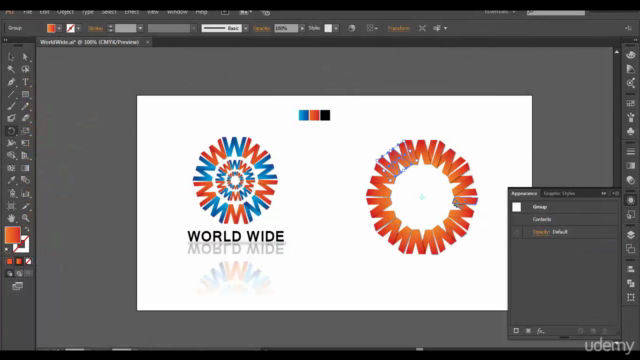Click the Stroke link in control bar
Screen dimensions: 640x360
click(96, 28)
